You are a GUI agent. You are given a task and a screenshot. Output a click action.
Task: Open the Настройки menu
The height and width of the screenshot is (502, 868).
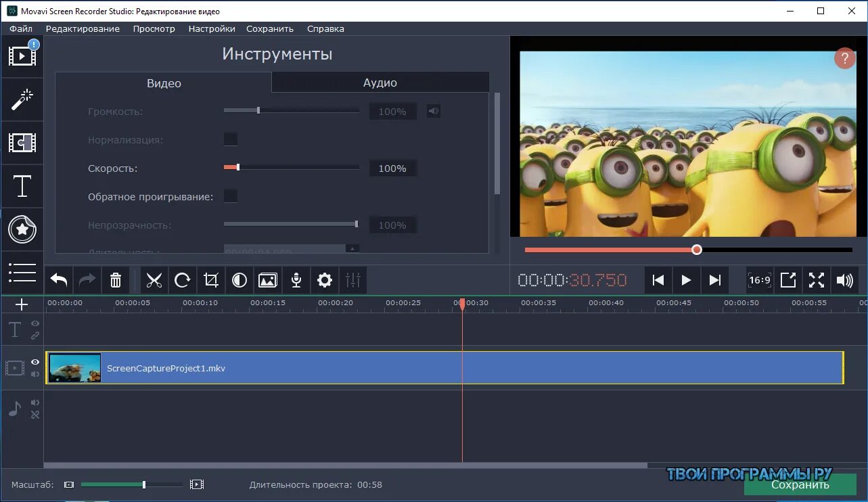tap(212, 28)
